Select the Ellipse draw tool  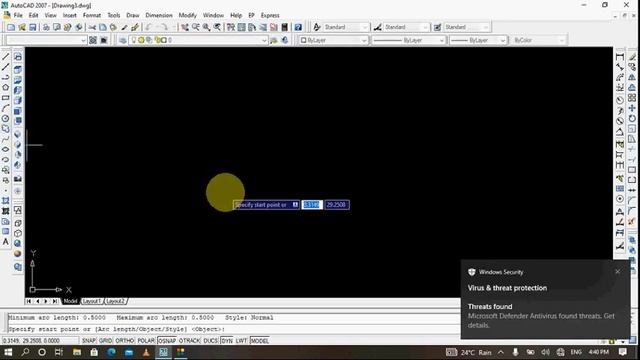pos(6,149)
